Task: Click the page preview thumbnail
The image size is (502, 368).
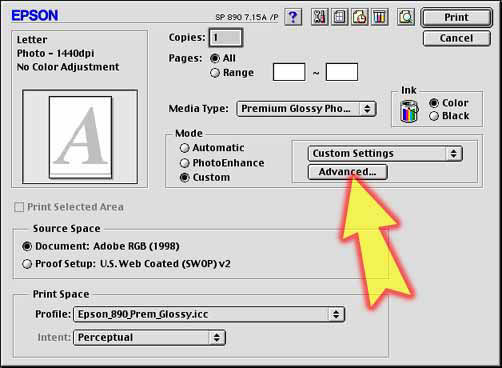Action: click(80, 137)
